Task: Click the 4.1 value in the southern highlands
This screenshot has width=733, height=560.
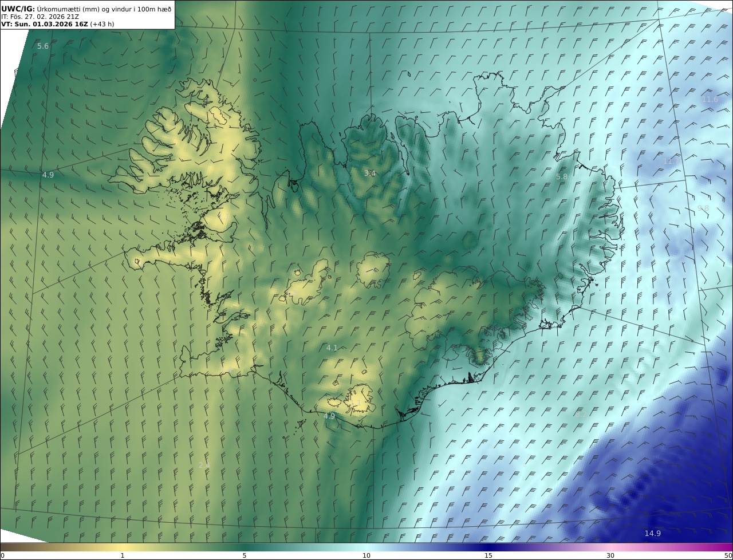Action: (332, 348)
